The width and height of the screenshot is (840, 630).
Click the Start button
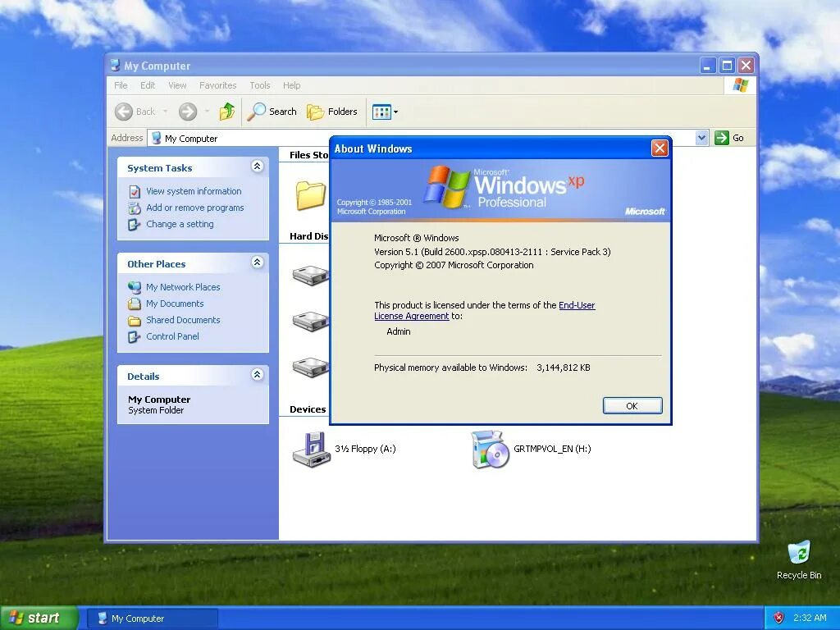tap(39, 618)
